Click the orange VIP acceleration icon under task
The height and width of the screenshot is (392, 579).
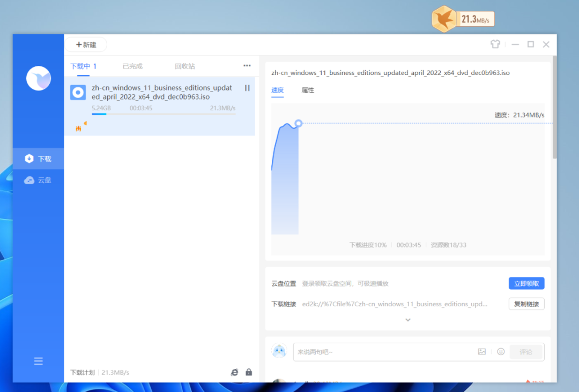coord(80,127)
